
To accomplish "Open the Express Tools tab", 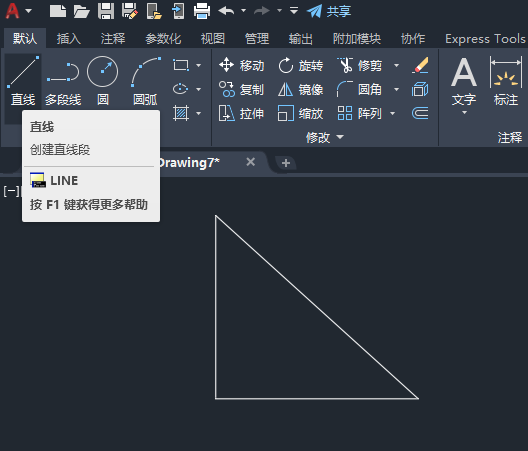I will [x=485, y=39].
